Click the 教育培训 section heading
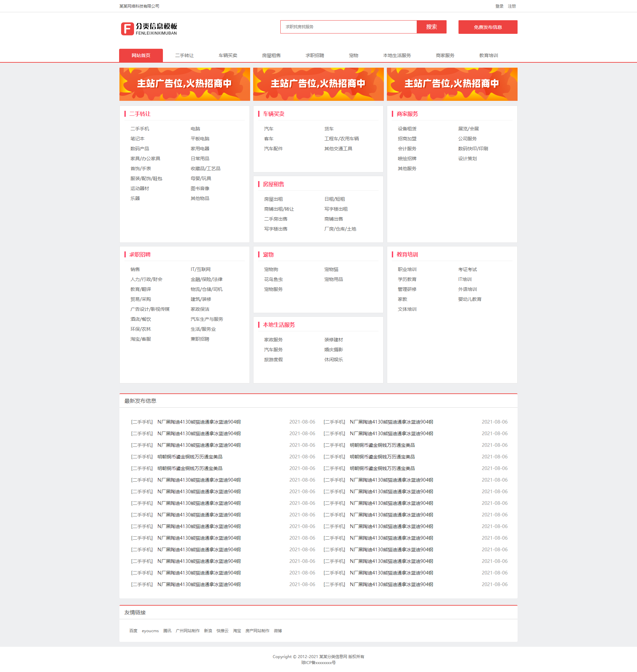This screenshot has height=672, width=637. (x=407, y=254)
